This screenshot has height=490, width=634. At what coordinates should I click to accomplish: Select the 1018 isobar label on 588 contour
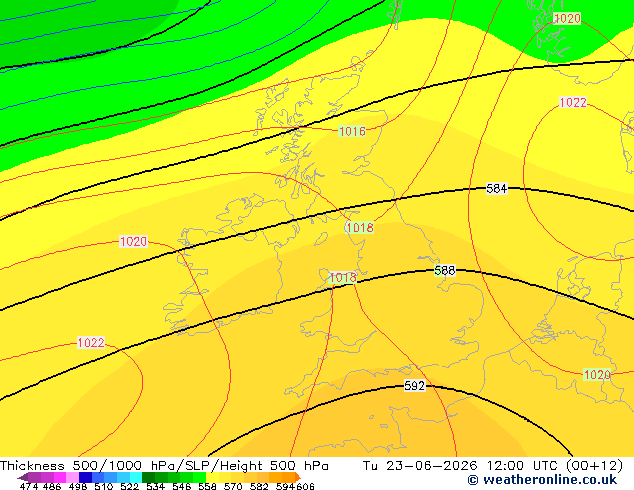343,277
